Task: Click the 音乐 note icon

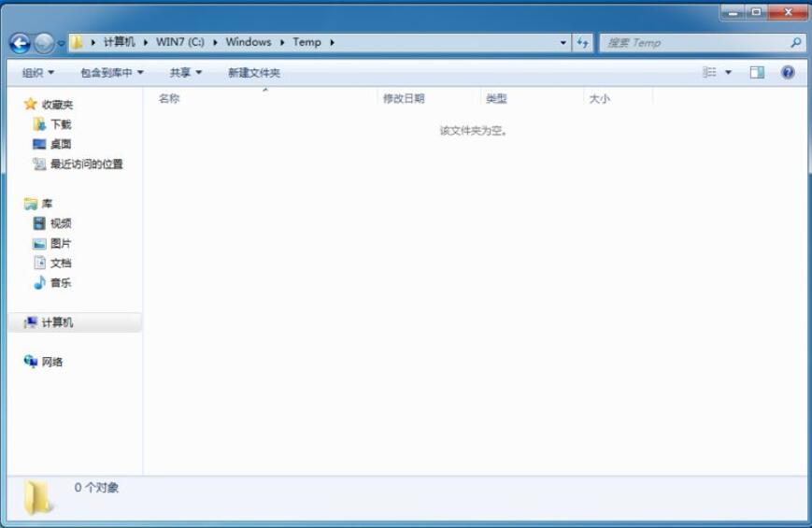Action: click(39, 282)
